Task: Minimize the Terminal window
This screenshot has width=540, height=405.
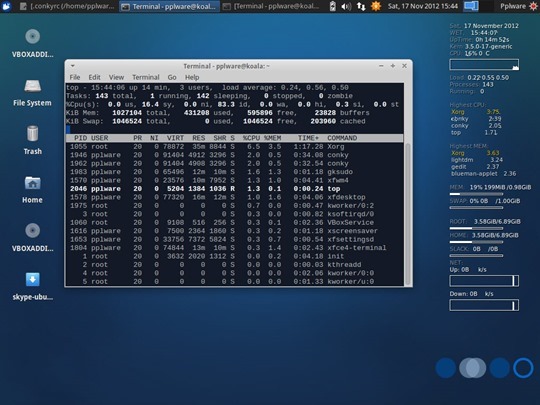Action: pyautogui.click(x=381, y=65)
